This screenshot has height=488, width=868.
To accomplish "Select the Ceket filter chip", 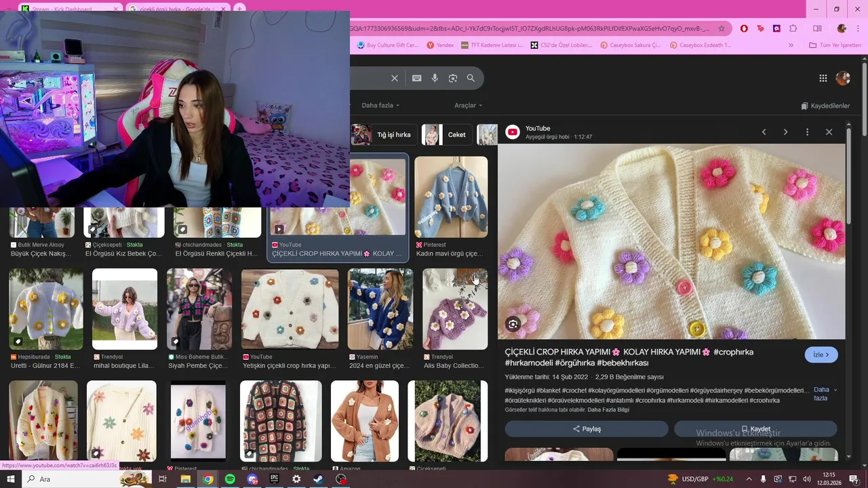I will tap(448, 135).
